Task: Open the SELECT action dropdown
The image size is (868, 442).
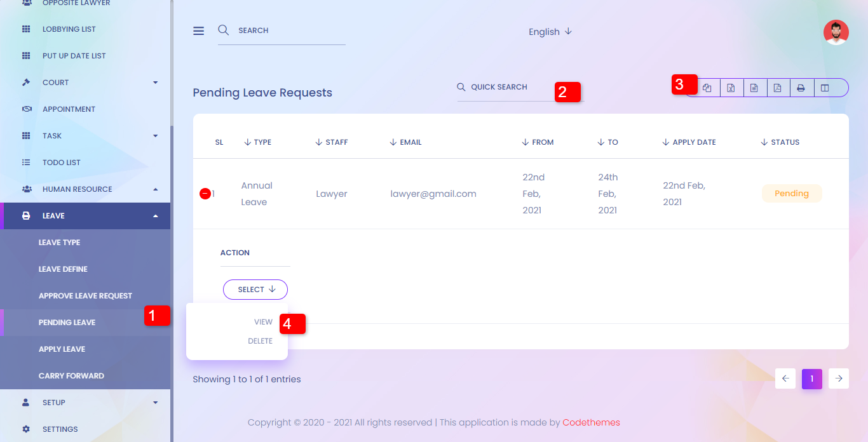Action: coord(255,290)
